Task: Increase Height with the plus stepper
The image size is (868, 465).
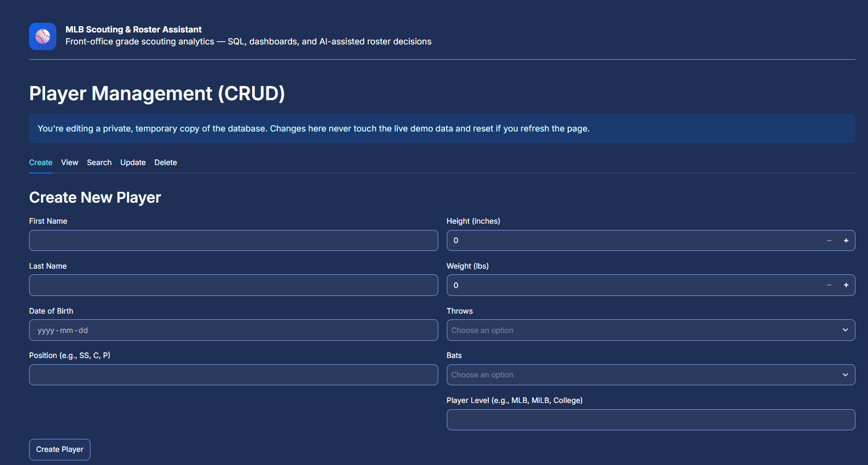Action: point(846,241)
